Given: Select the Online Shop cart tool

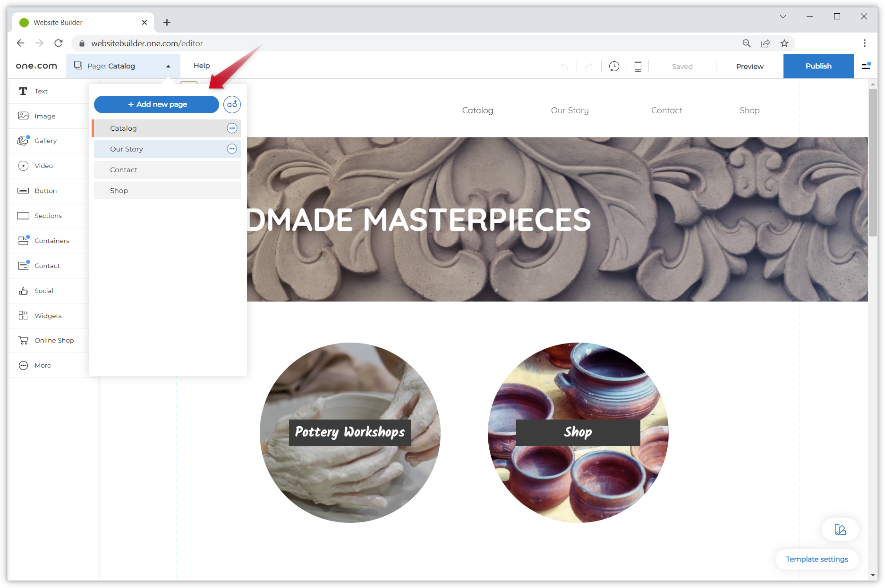Looking at the screenshot, I should (54, 340).
